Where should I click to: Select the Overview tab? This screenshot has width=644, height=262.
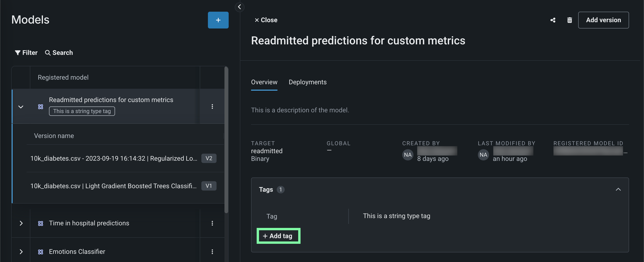click(264, 82)
